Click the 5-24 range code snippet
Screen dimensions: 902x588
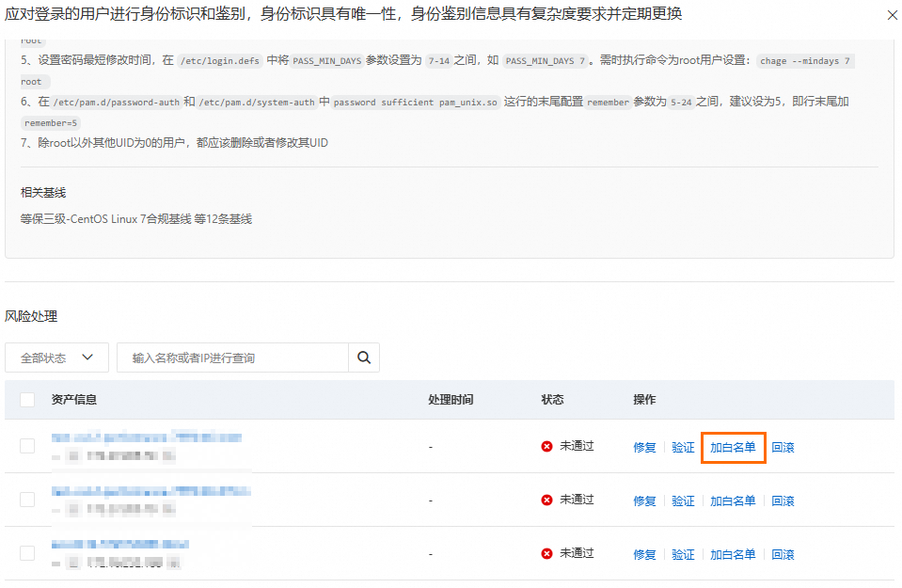click(x=681, y=103)
